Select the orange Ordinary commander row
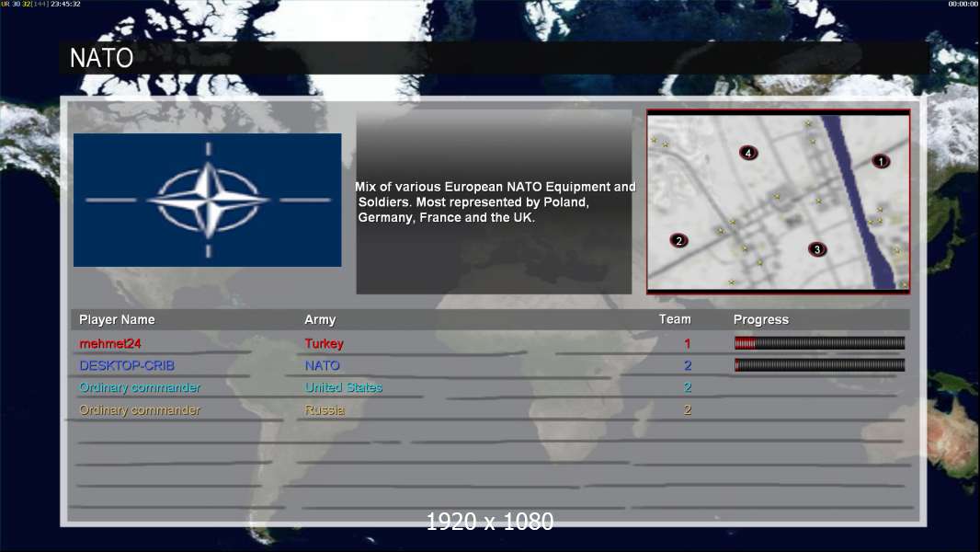The width and height of the screenshot is (980, 552). tap(140, 410)
